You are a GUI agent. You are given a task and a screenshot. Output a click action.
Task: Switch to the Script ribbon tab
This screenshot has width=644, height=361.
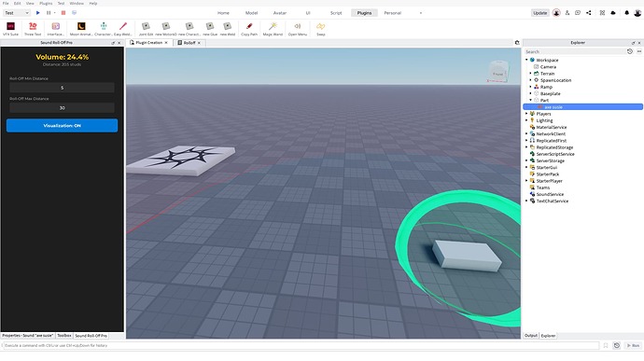336,13
